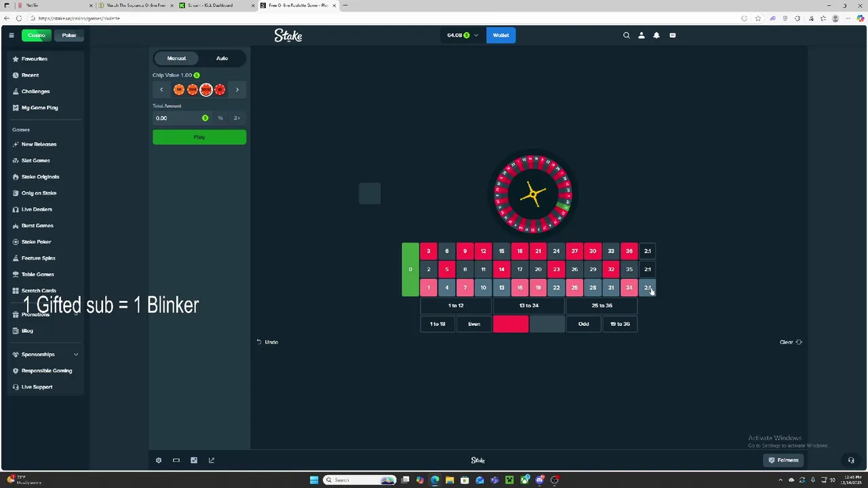Viewport: 868px width, 488px height.
Task: Open Responsible Gaming in sidebar
Action: [x=46, y=371]
